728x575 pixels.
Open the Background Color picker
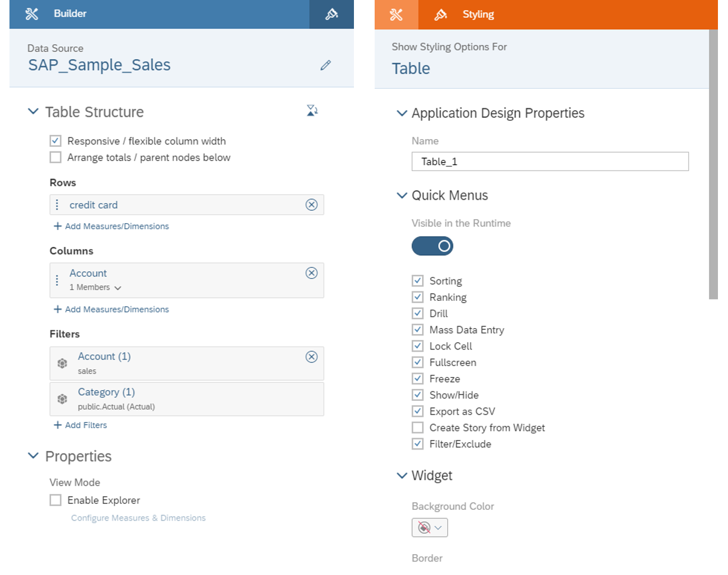point(430,528)
